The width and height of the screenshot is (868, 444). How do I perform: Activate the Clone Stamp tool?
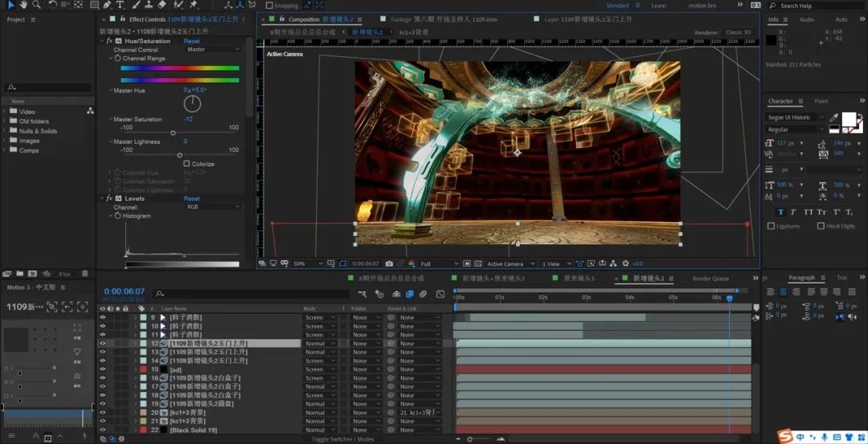149,5
